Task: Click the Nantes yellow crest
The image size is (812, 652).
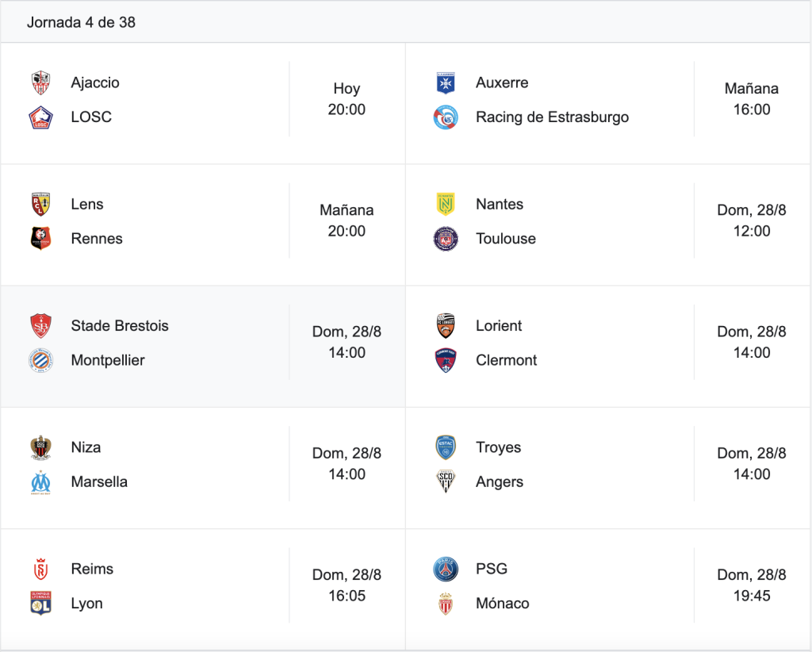Action: pyautogui.click(x=446, y=204)
